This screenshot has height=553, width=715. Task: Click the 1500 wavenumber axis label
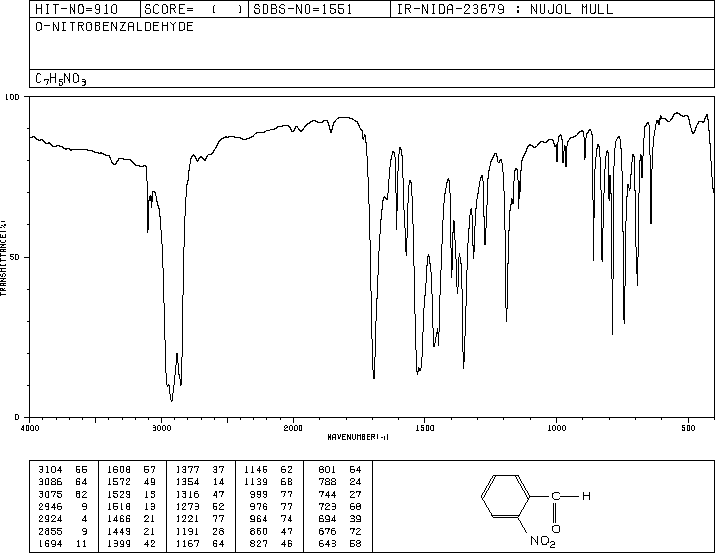click(425, 428)
